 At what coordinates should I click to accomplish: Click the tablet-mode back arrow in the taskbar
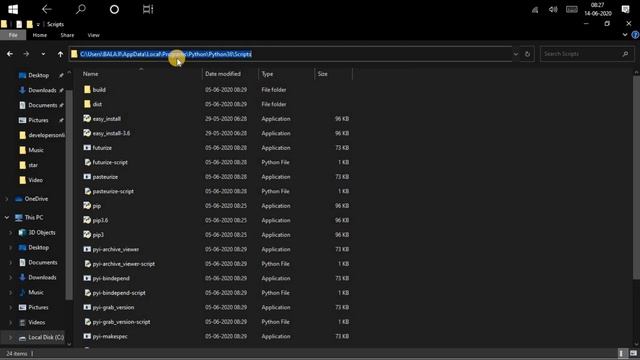[47, 9]
